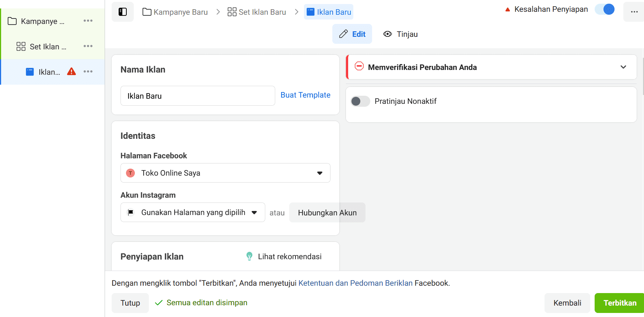Click the checkmark by Semua editan disimpan

pos(159,303)
